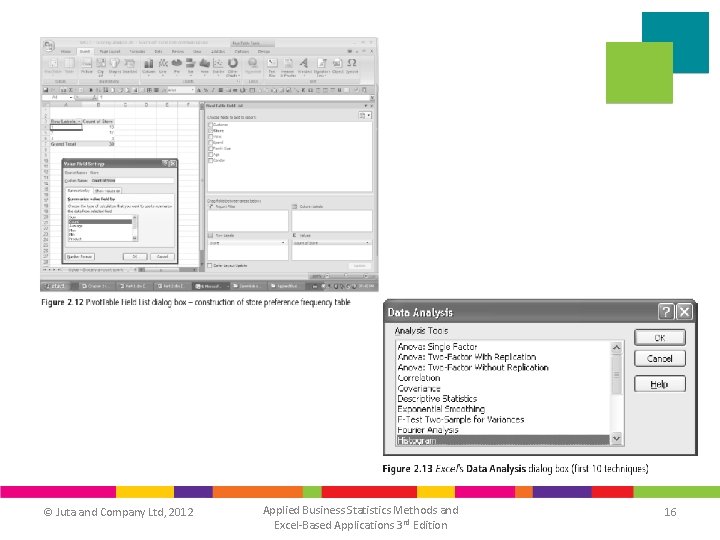Screen dimensions: 720x540
Task: Insert a Picture from the ribbon
Action: 86,66
